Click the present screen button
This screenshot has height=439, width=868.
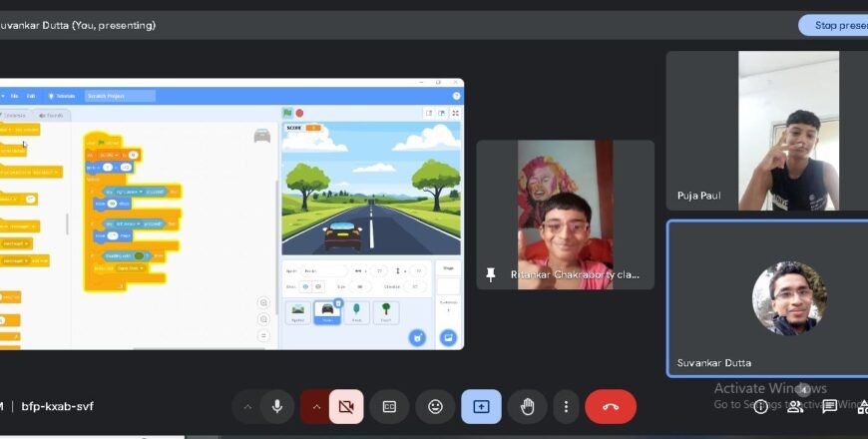click(481, 407)
